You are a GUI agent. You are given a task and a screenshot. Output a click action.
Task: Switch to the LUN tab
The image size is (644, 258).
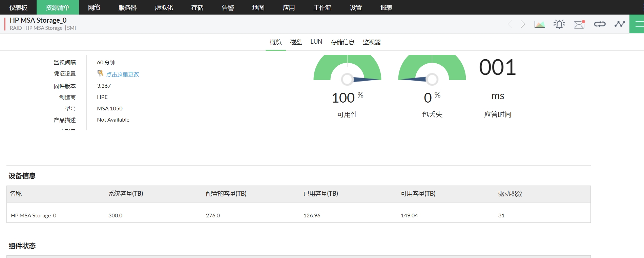[316, 42]
